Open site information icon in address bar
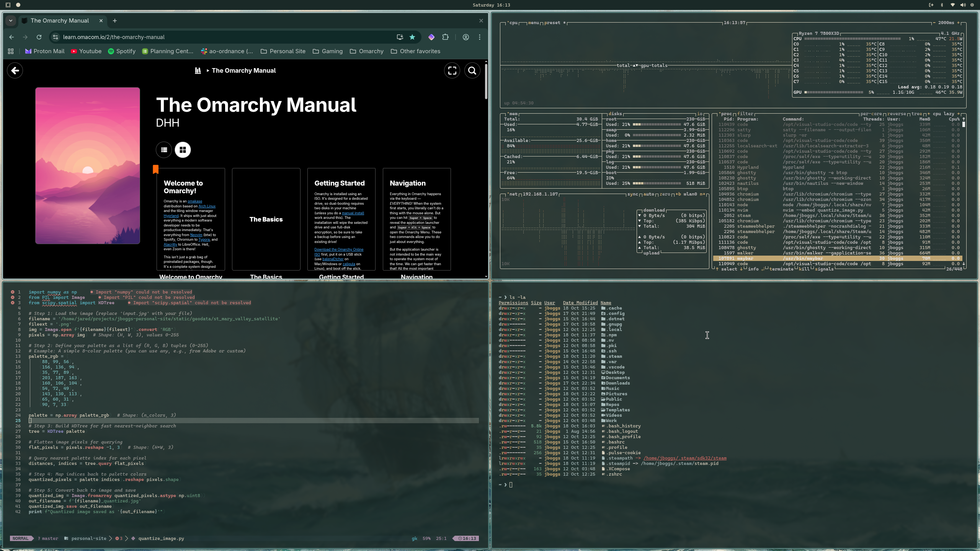The image size is (980, 551). pyautogui.click(x=56, y=37)
